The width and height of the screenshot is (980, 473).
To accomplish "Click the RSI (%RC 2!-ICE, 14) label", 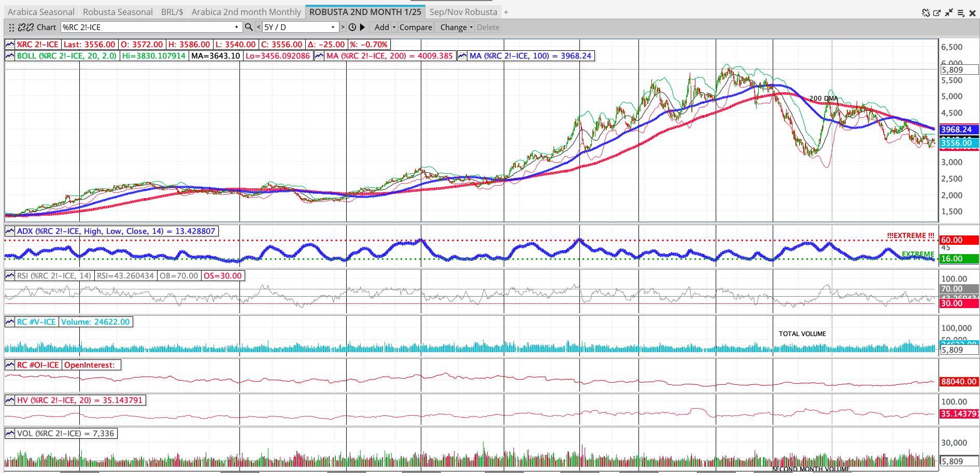I will (x=54, y=276).
